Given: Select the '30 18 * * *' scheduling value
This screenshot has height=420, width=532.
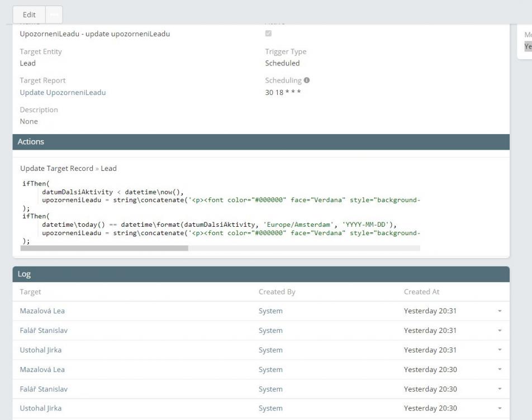Looking at the screenshot, I should 283,92.
